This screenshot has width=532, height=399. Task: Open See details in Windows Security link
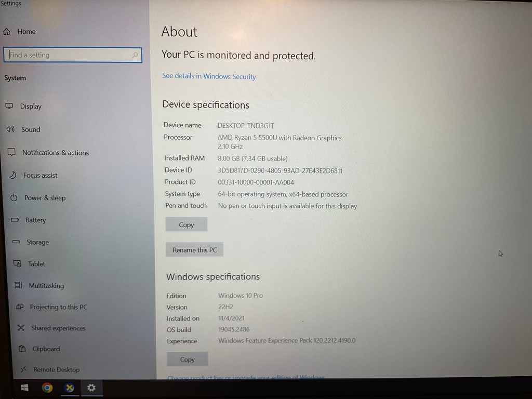[x=209, y=76]
